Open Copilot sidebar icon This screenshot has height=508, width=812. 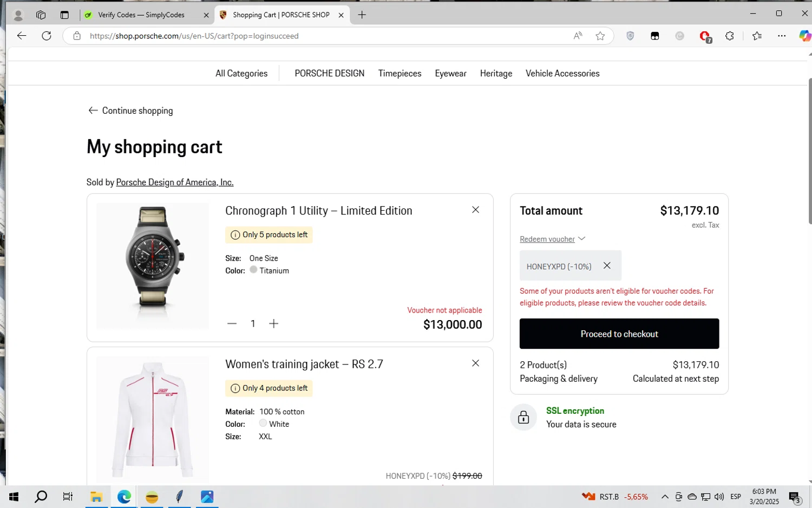pos(805,36)
